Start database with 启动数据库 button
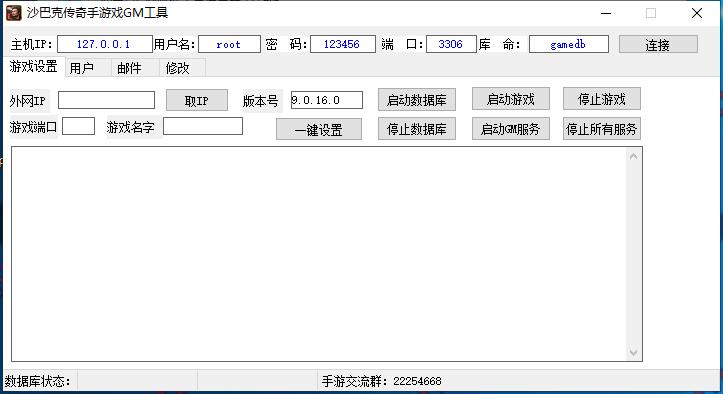Viewport: 723px width, 394px height. (417, 100)
